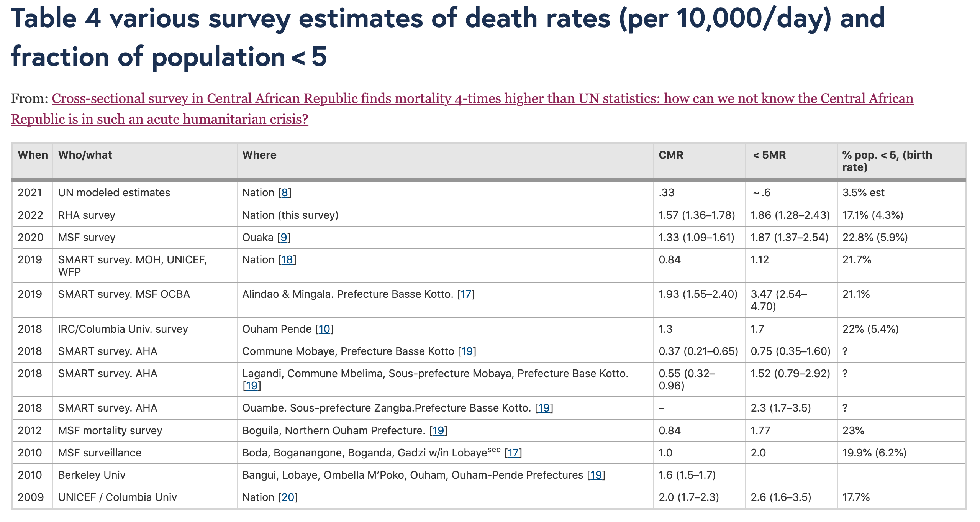This screenshot has height=522, width=980.
Task: Open reference 19 in the Lagandi row
Action: [x=252, y=386]
